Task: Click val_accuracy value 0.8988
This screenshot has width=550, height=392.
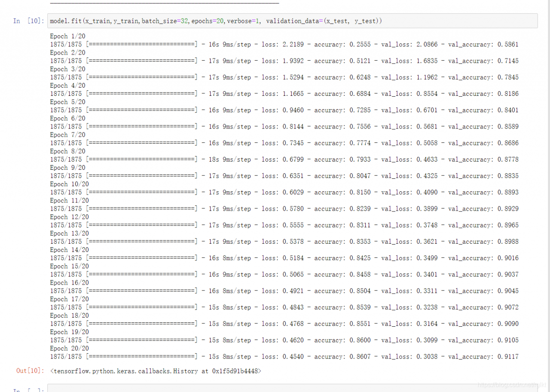Action: pos(508,242)
